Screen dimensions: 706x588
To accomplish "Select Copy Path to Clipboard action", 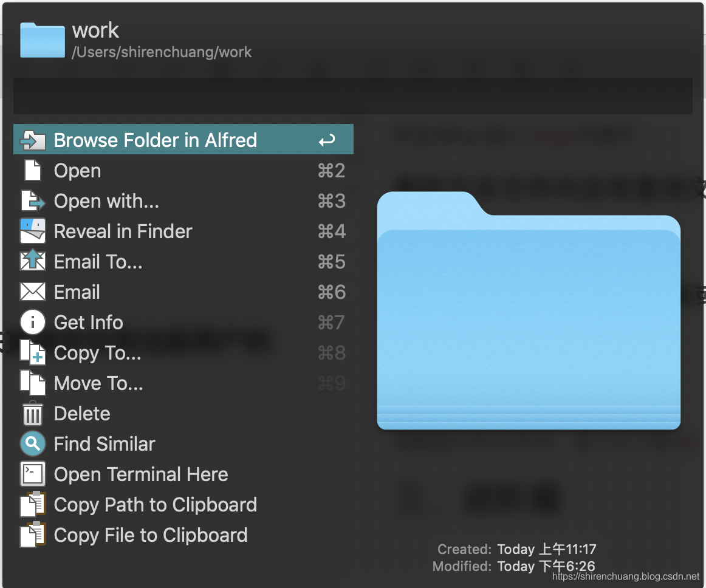I will [x=183, y=505].
